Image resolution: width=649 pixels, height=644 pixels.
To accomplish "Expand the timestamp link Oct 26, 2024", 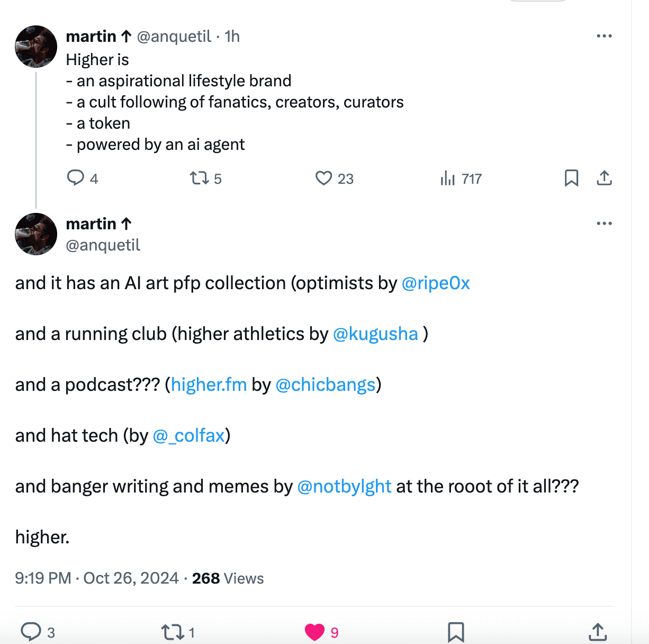I will (x=131, y=578).
